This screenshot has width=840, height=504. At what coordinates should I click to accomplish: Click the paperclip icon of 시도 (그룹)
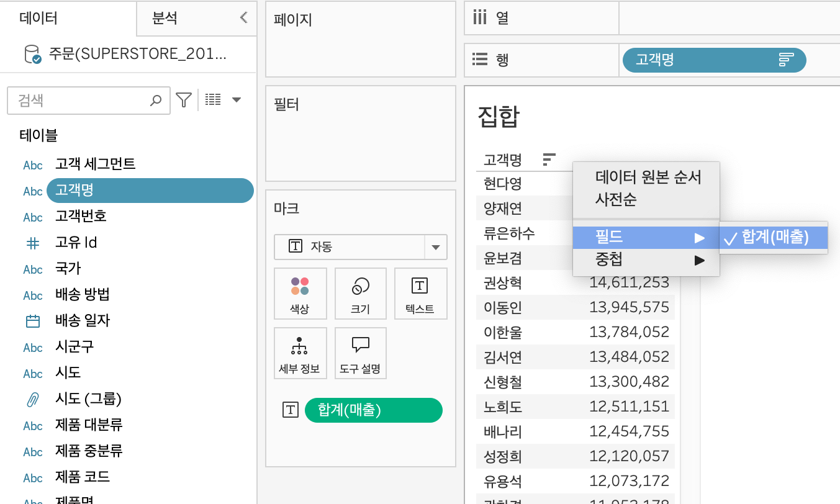32,399
